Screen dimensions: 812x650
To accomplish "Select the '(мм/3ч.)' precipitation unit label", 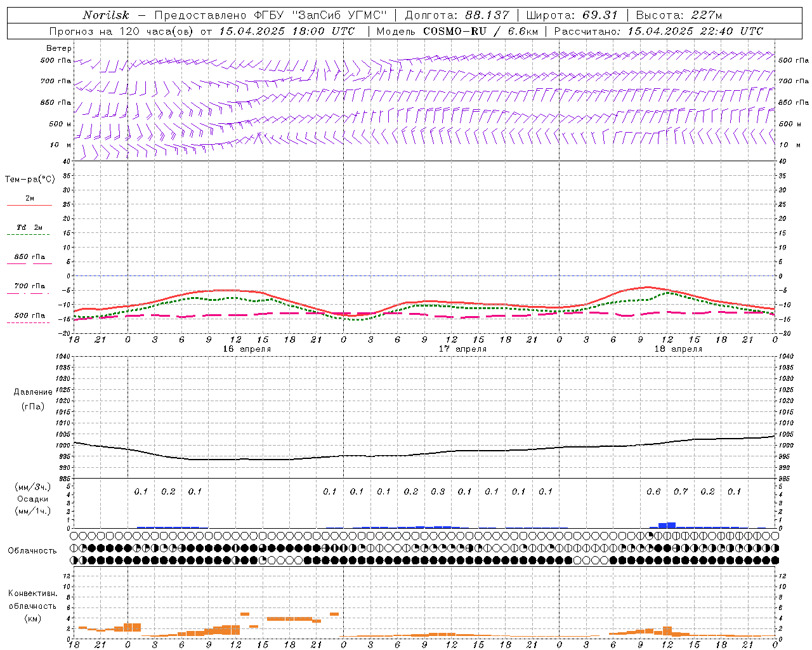I will [x=33, y=487].
